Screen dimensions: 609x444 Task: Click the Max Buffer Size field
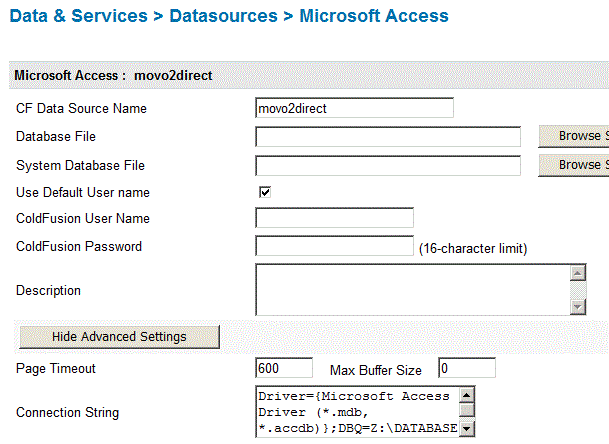pyautogui.click(x=466, y=368)
